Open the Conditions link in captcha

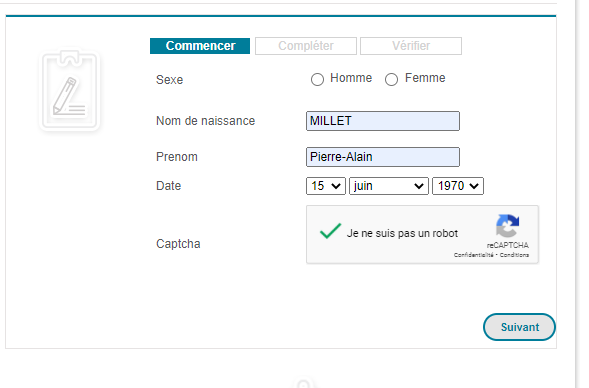tap(514, 255)
